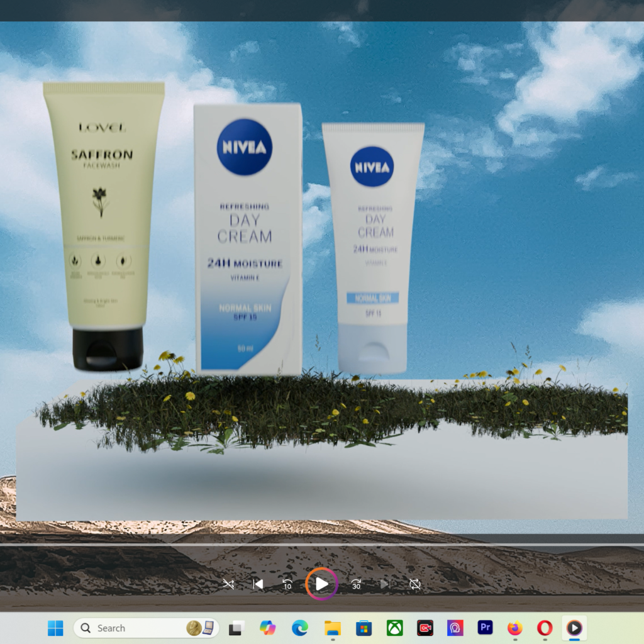Start playback with the Play button
The image size is (644, 644).
pyautogui.click(x=321, y=584)
